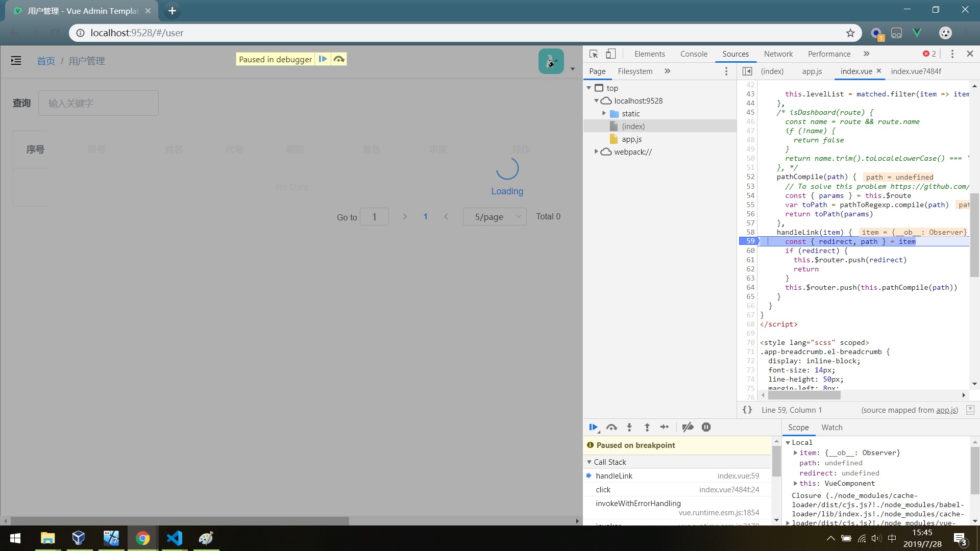The image size is (980, 551).
Task: Toggle the hamburger sidebar collapse icon
Action: pyautogui.click(x=16, y=61)
